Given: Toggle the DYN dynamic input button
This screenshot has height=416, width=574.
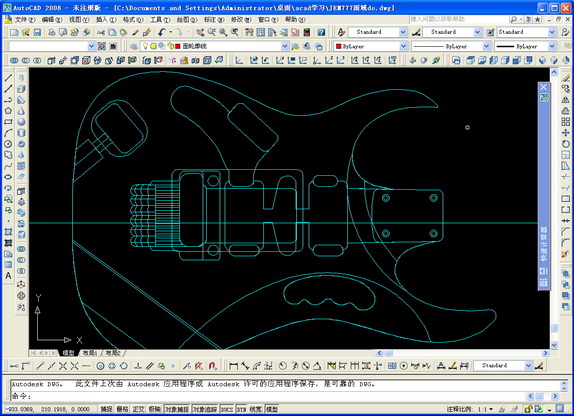Looking at the screenshot, I should coord(241,409).
